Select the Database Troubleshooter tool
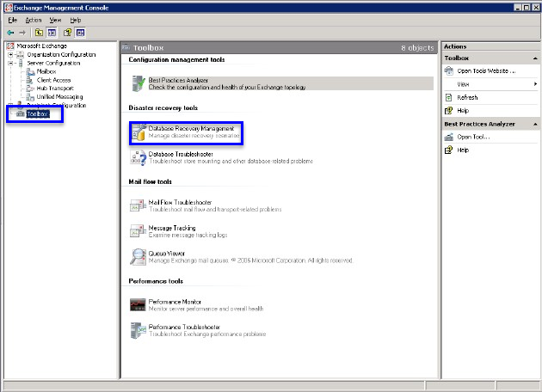The width and height of the screenshot is (542, 392). (x=231, y=157)
